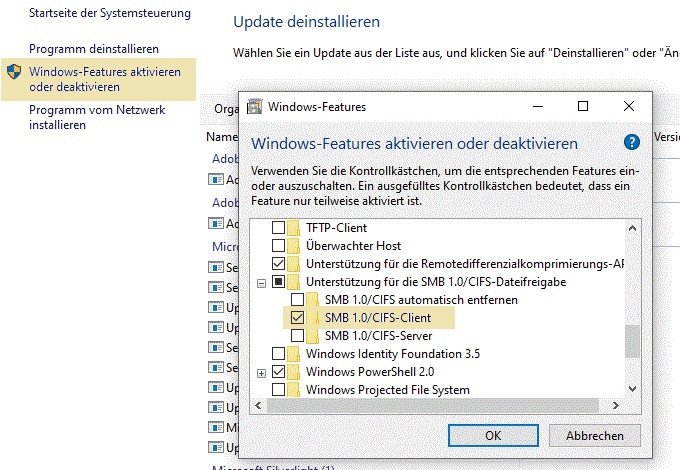The image size is (680, 470).
Task: Click the folder icon beside Windows Identity Foundation 3.5
Action: click(x=294, y=354)
